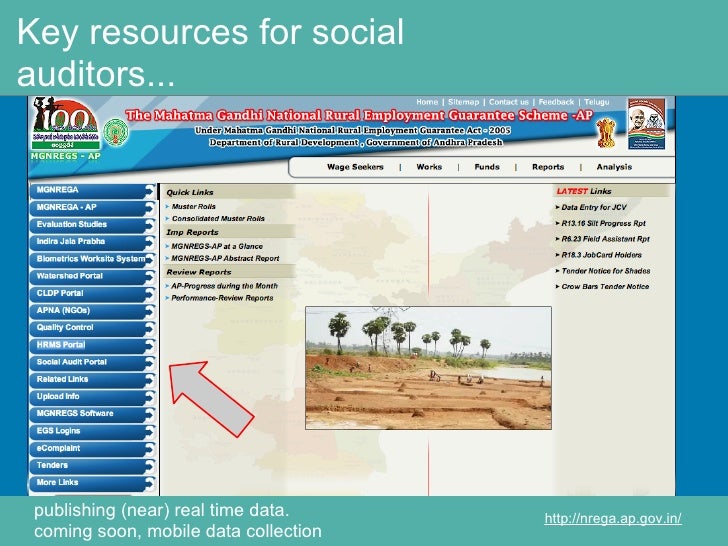Viewport: 728px width, 546px height.
Task: Open MGNREGS Software sidebar item
Action: [x=92, y=414]
